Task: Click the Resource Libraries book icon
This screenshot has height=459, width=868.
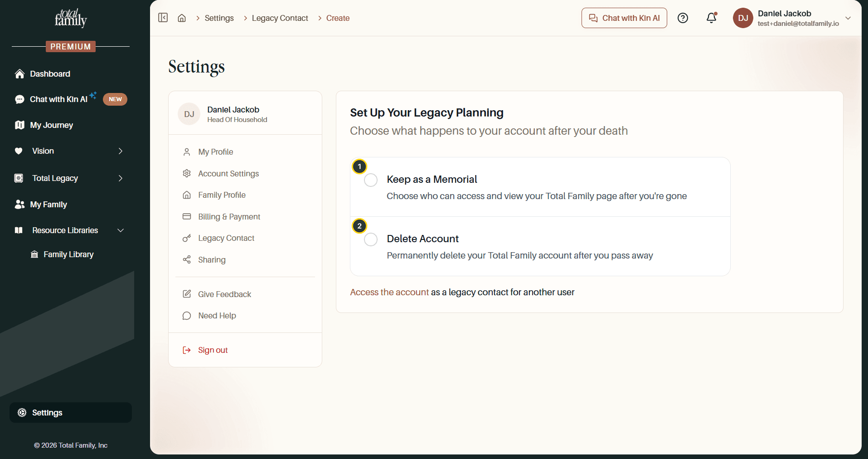Action: coord(19,230)
